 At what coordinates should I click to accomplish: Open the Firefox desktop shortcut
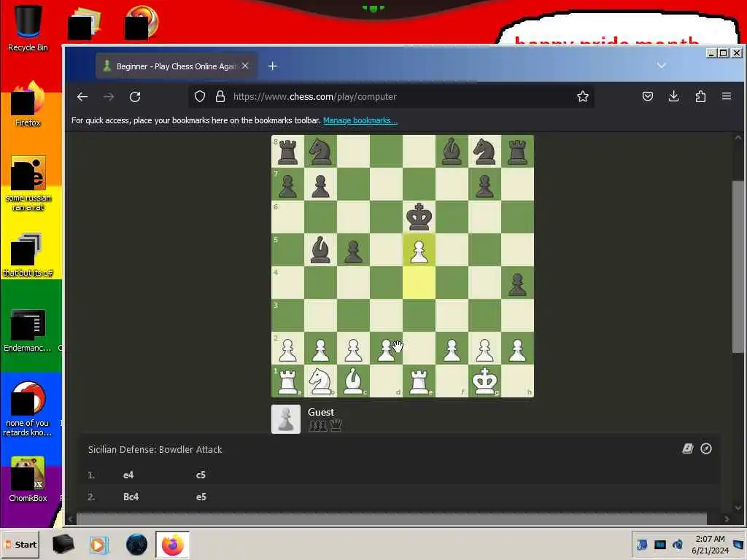(28, 105)
